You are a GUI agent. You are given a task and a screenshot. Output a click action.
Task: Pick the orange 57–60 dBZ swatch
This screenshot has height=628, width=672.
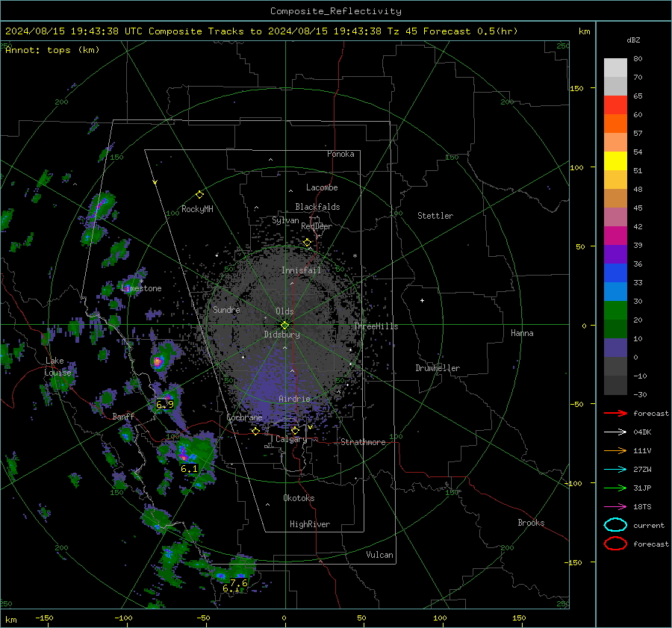click(x=615, y=124)
